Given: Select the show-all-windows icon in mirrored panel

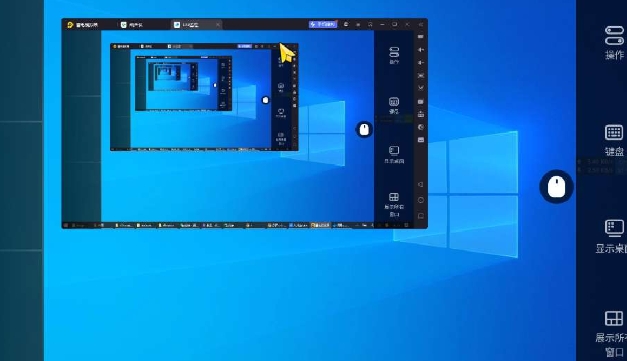Looking at the screenshot, I should click(x=394, y=204).
